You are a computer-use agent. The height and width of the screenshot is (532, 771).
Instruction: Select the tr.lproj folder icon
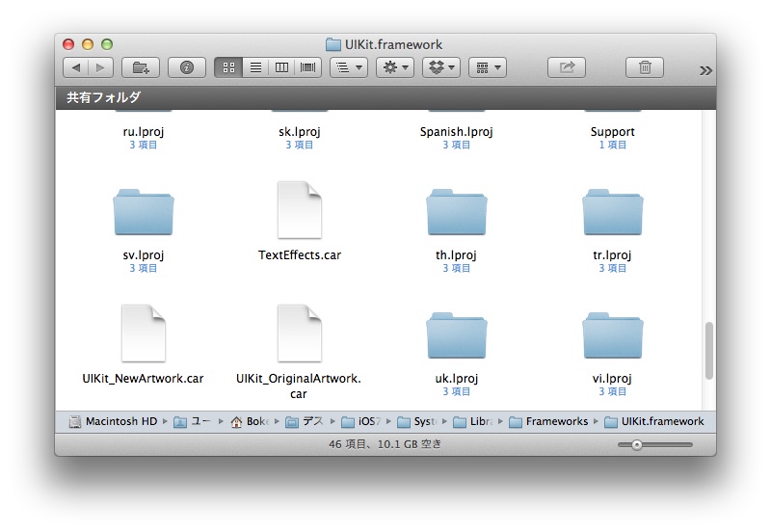click(x=613, y=212)
